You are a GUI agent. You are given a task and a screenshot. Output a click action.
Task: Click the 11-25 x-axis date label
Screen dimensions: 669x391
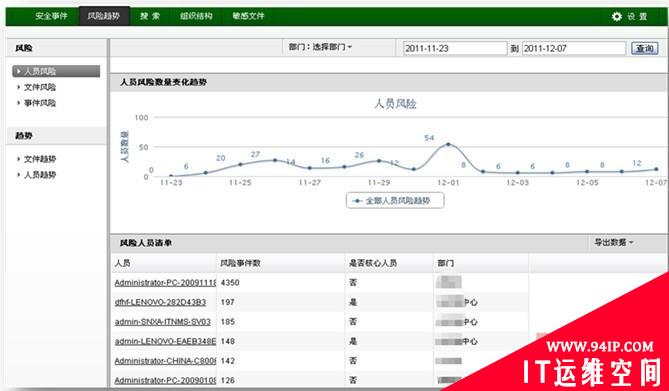240,183
